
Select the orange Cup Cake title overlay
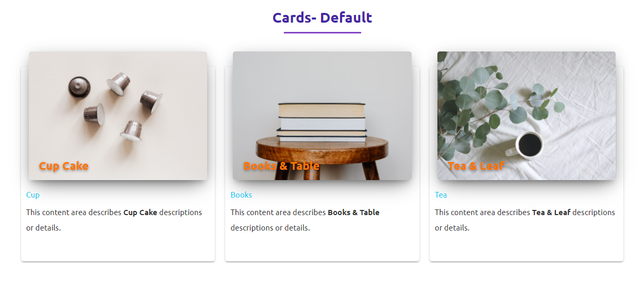[64, 166]
